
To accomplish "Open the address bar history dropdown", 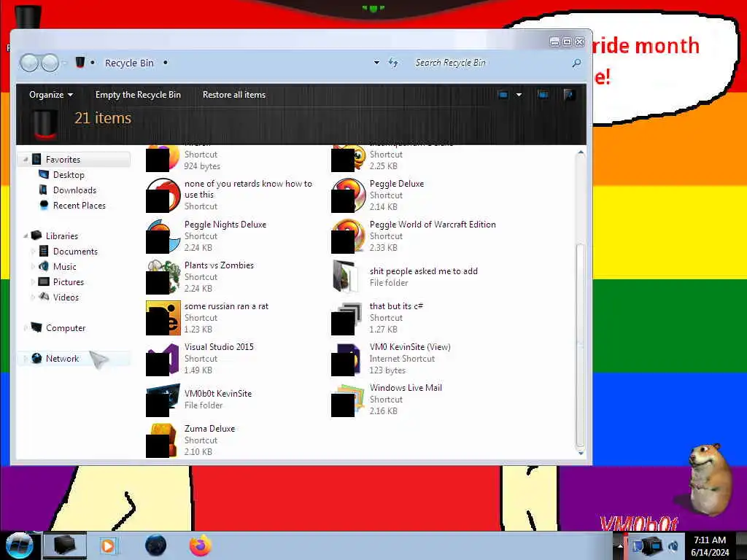I will 376,63.
